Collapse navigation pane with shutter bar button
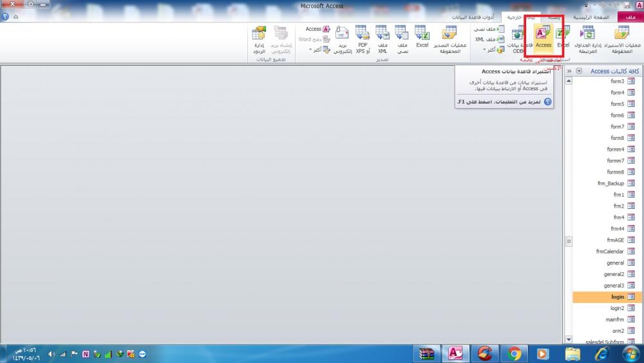This screenshot has height=363, width=644. coord(569,71)
